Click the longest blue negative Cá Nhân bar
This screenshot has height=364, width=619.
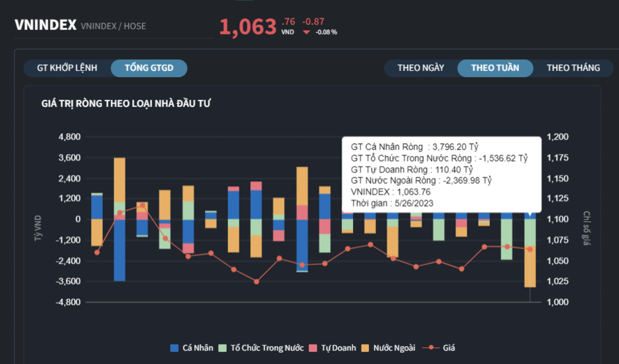pos(119,250)
